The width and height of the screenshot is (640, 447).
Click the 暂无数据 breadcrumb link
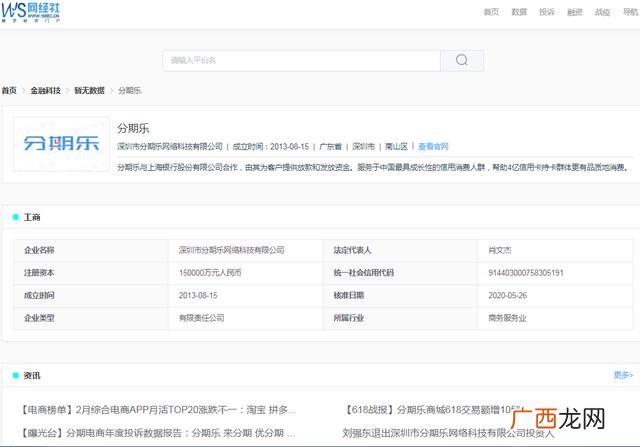89,90
